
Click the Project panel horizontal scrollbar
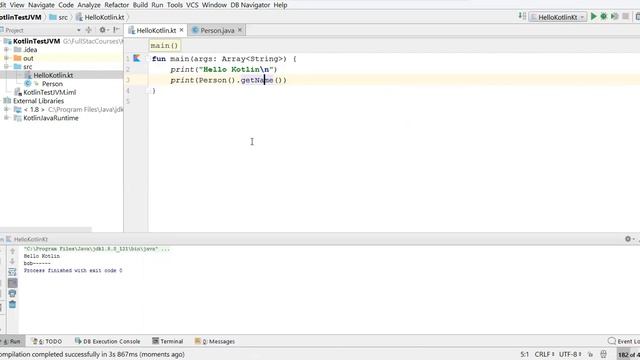[x=46, y=229]
